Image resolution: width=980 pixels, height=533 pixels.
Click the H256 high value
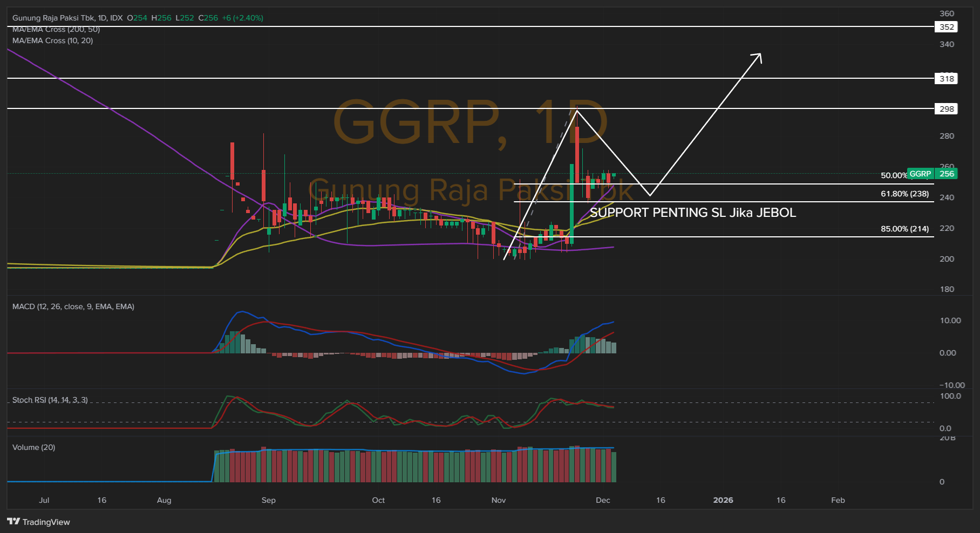161,18
